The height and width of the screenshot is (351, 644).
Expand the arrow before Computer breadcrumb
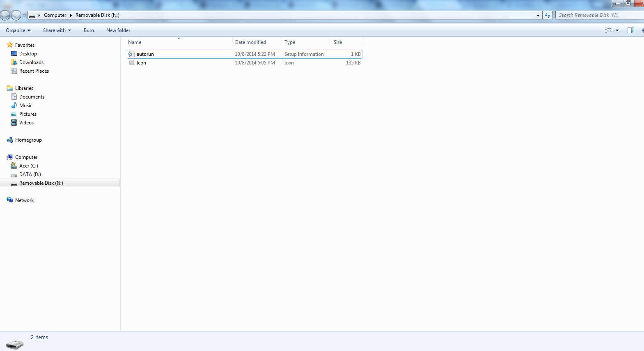pyautogui.click(x=39, y=15)
